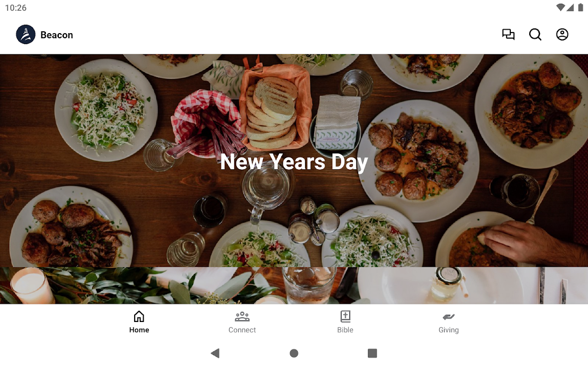Image resolution: width=588 pixels, height=368 pixels.
Task: Tap the Connect people icon
Action: tap(242, 316)
